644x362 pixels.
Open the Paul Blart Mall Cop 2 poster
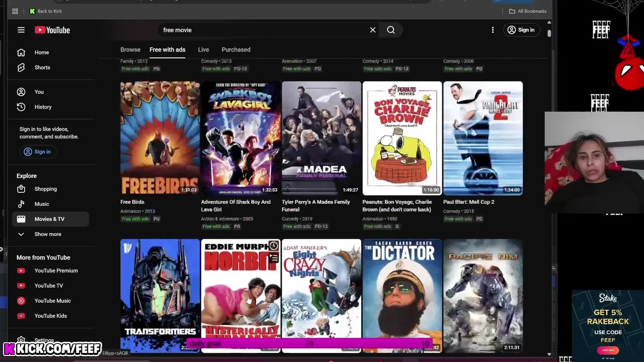point(483,138)
